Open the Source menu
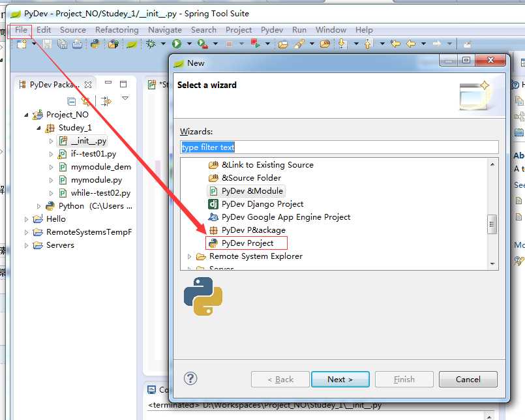The image size is (525, 420). pos(73,30)
